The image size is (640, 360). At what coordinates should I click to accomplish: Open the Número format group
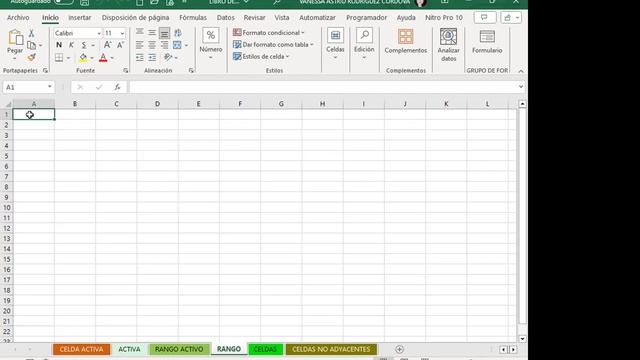pyautogui.click(x=211, y=44)
